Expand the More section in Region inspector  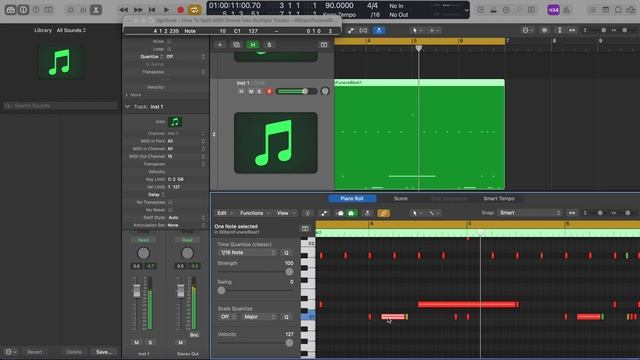[127, 95]
